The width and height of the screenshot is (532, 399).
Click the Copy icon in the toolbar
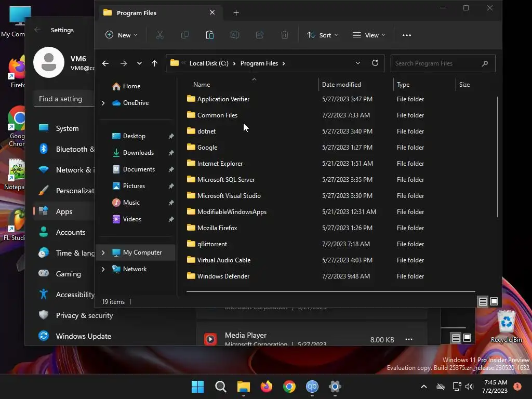(185, 35)
